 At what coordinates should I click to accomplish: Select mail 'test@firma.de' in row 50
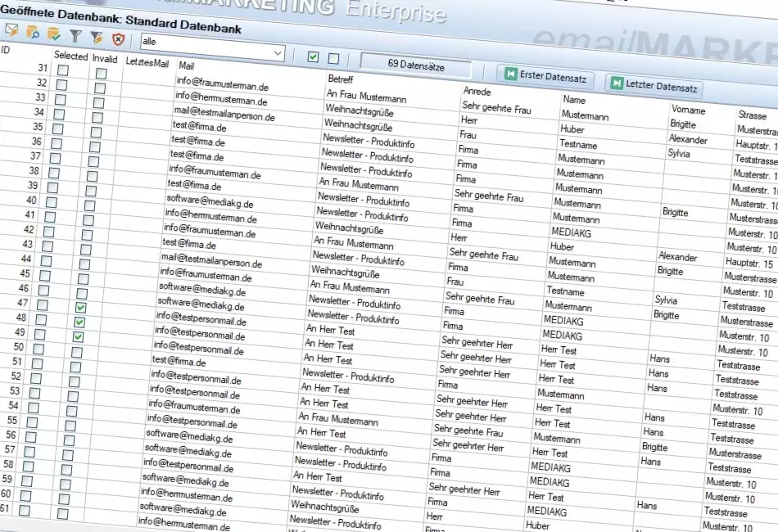tap(179, 361)
